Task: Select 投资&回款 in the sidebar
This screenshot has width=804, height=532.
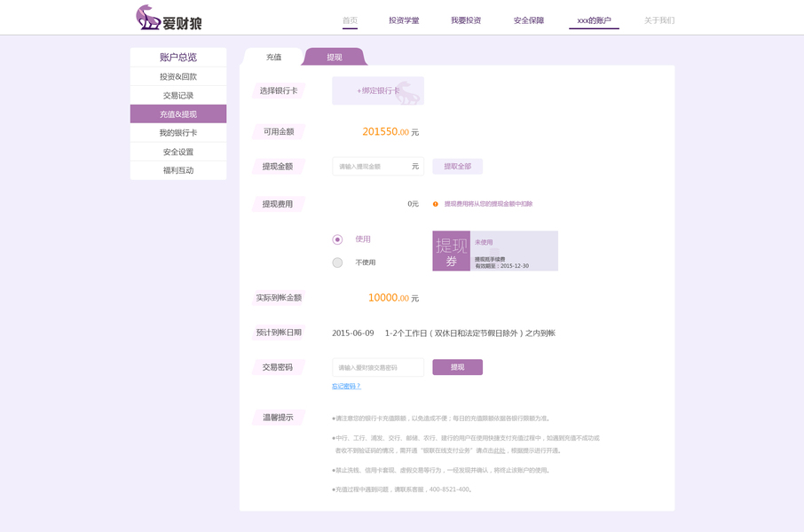Action: click(177, 75)
